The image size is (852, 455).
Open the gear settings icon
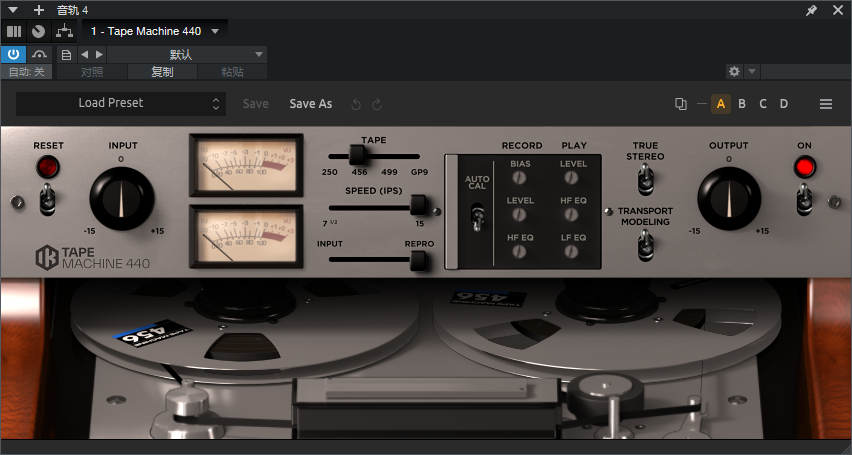pyautogui.click(x=734, y=71)
